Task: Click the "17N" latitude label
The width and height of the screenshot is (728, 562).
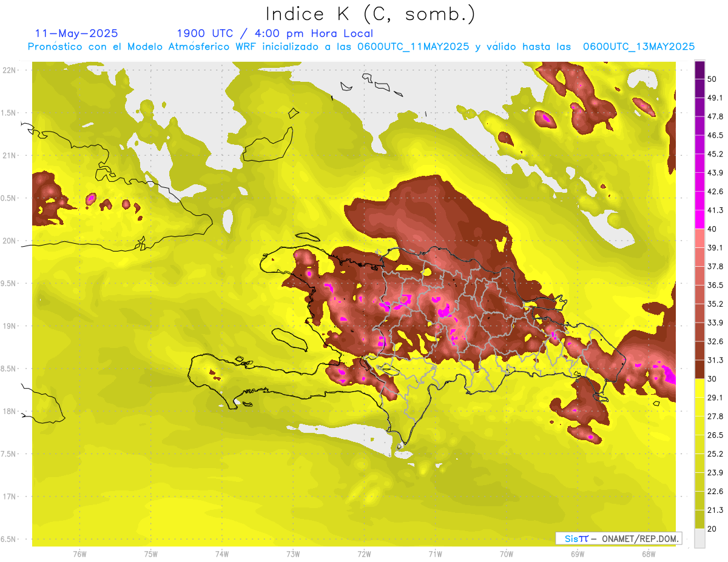Action: [10, 497]
